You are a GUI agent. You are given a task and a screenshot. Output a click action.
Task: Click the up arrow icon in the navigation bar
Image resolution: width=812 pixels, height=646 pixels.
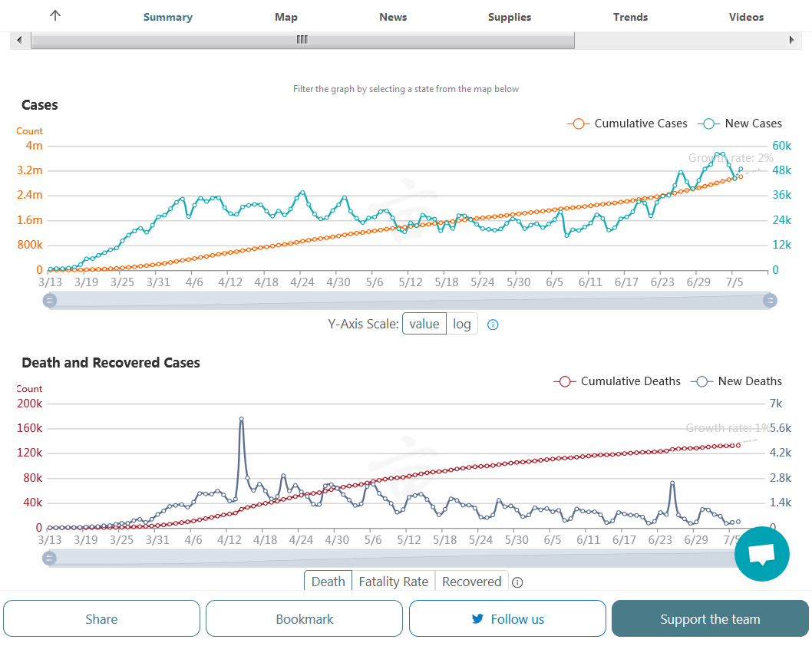[x=54, y=16]
